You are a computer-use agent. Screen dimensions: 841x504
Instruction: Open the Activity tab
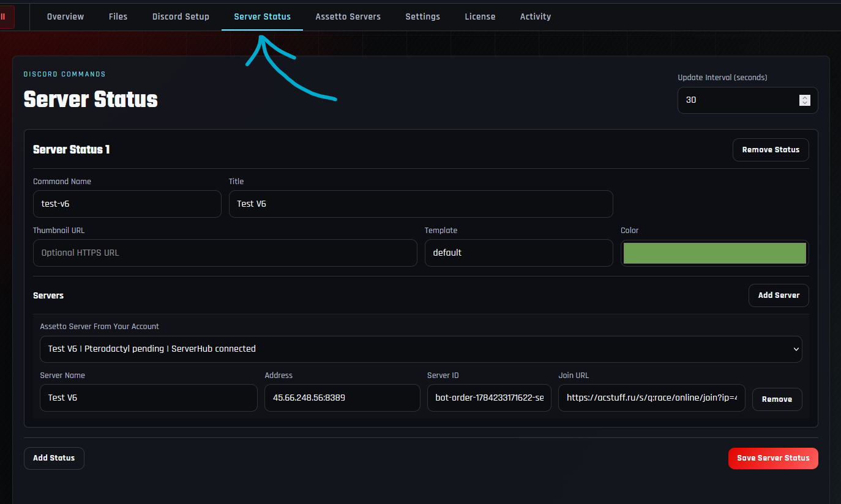coord(536,17)
